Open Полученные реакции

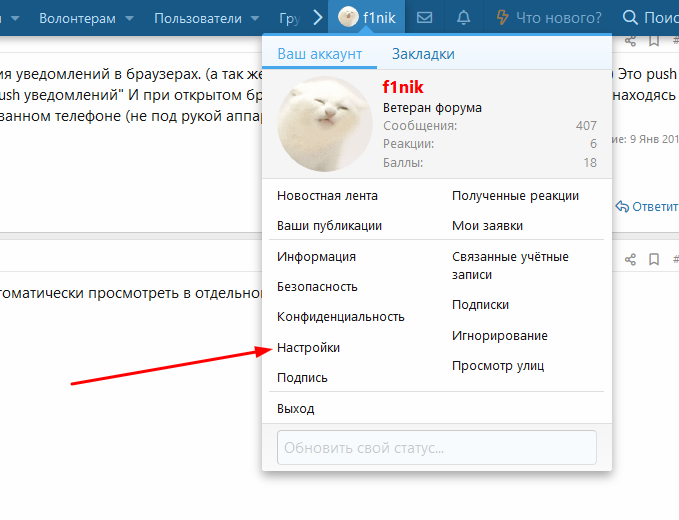coord(515,196)
